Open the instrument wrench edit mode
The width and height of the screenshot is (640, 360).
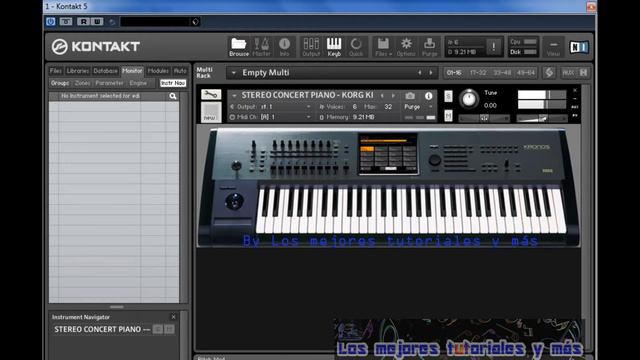[211, 95]
